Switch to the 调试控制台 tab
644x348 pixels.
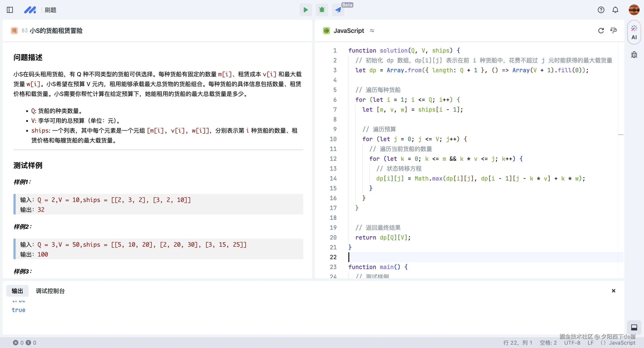tap(50, 291)
